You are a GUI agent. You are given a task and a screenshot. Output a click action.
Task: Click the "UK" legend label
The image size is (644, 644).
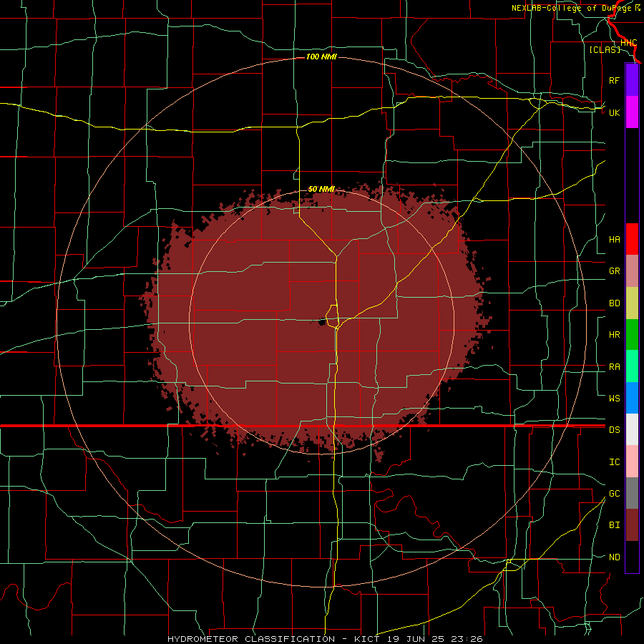[x=614, y=112]
